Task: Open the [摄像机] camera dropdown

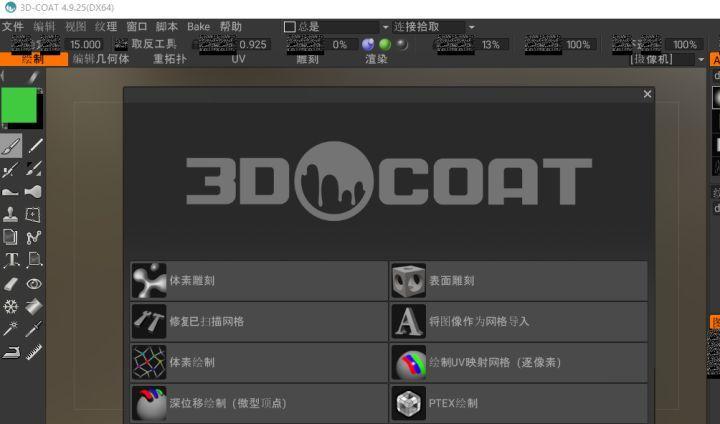Action: 701,59
